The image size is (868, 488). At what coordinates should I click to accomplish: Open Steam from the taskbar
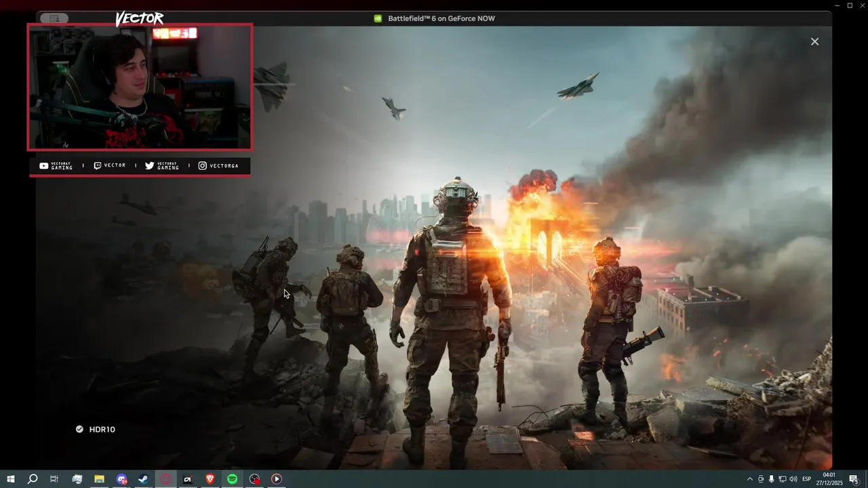click(143, 479)
